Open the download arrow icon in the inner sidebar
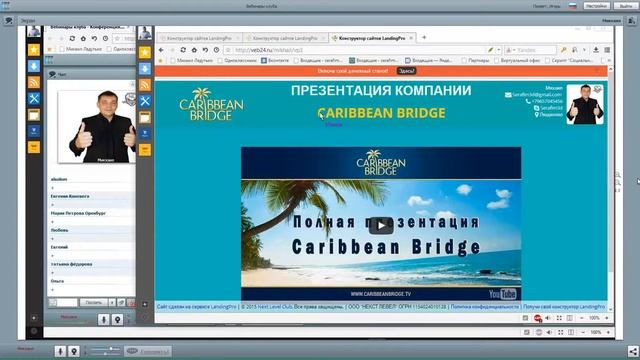This screenshot has height=360, width=640. 145,68
